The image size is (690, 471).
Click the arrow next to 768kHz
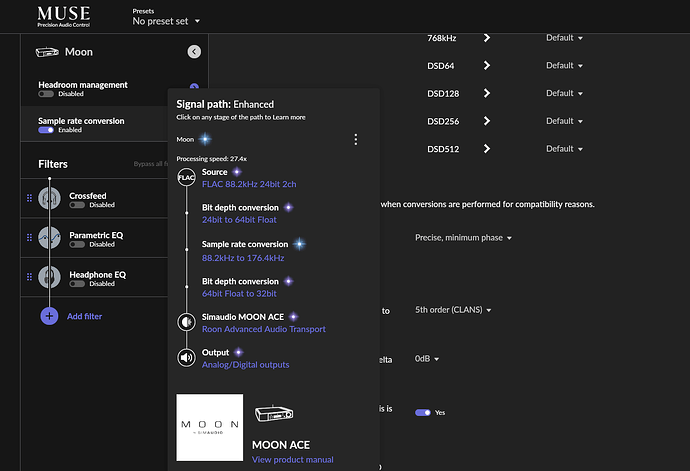click(487, 38)
